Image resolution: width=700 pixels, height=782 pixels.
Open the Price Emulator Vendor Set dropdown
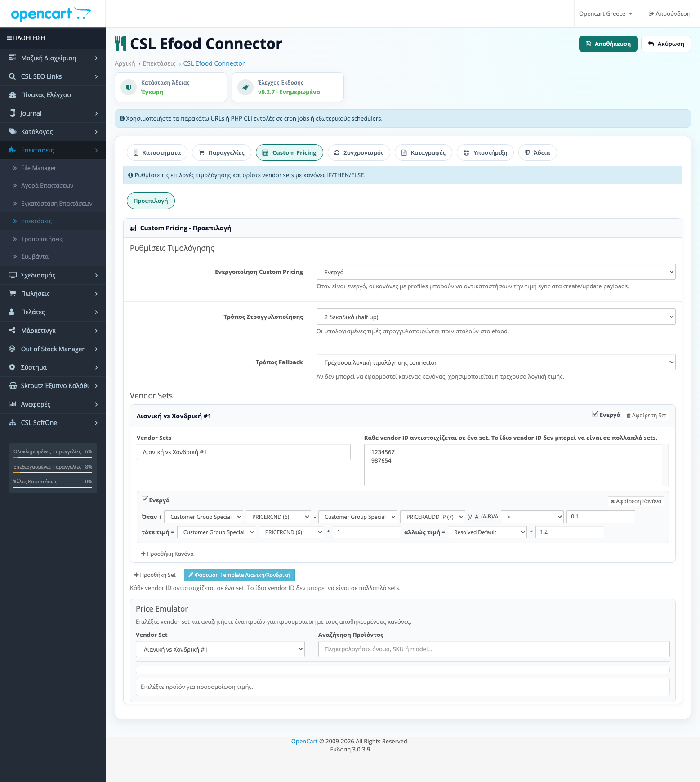(x=220, y=649)
